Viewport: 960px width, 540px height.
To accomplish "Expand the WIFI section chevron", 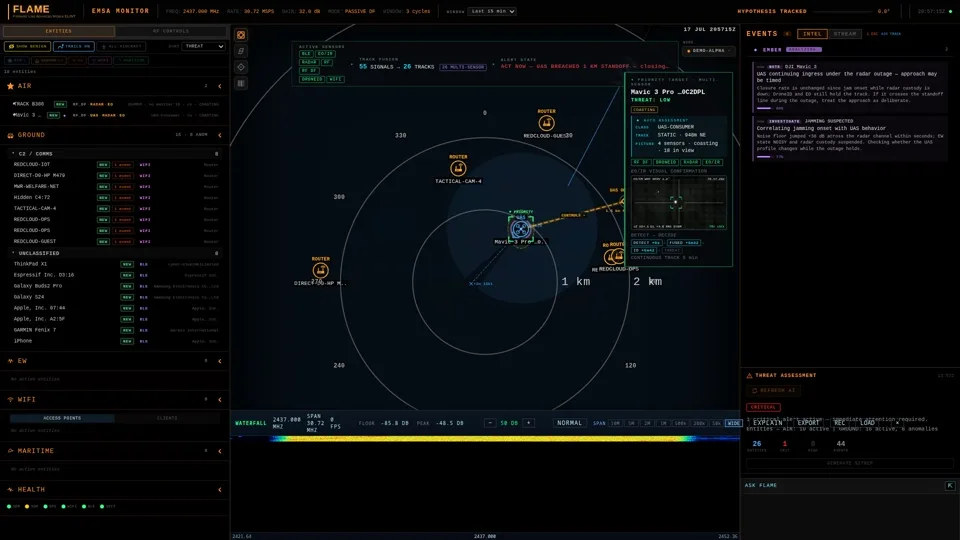I will click(220, 400).
